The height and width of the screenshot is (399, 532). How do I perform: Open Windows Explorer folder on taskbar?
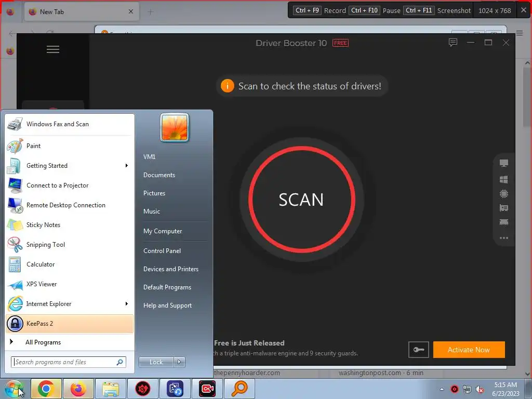point(111,389)
